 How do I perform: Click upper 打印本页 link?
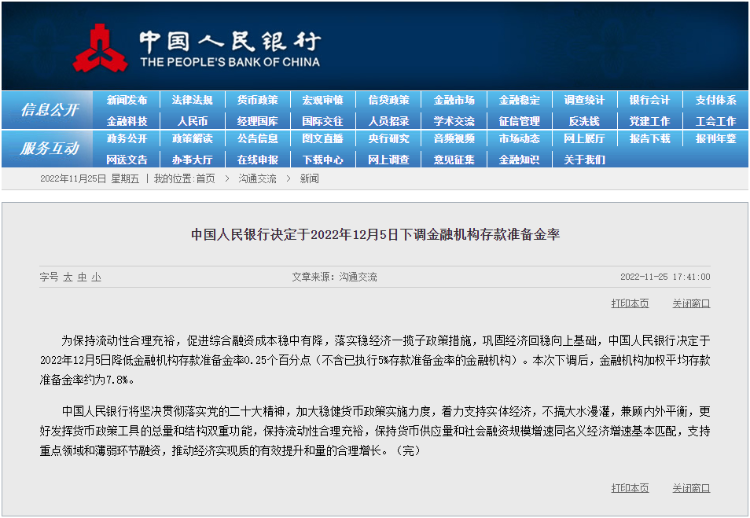click(x=630, y=303)
